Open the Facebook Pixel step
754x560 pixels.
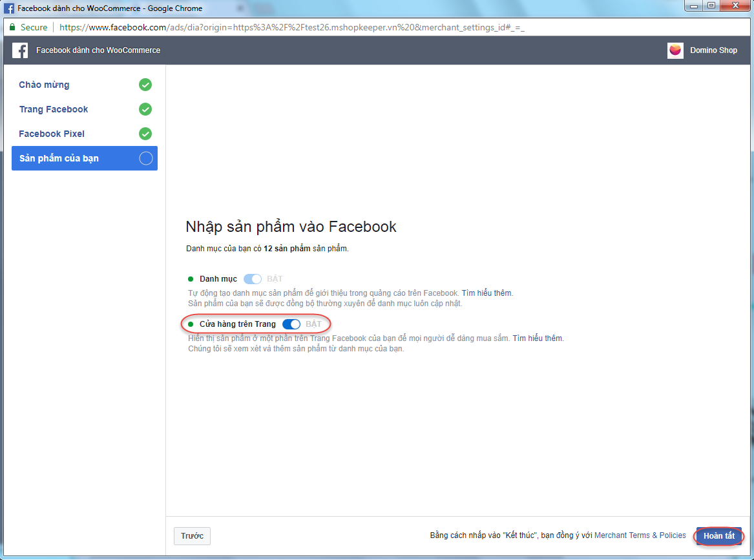(x=85, y=134)
